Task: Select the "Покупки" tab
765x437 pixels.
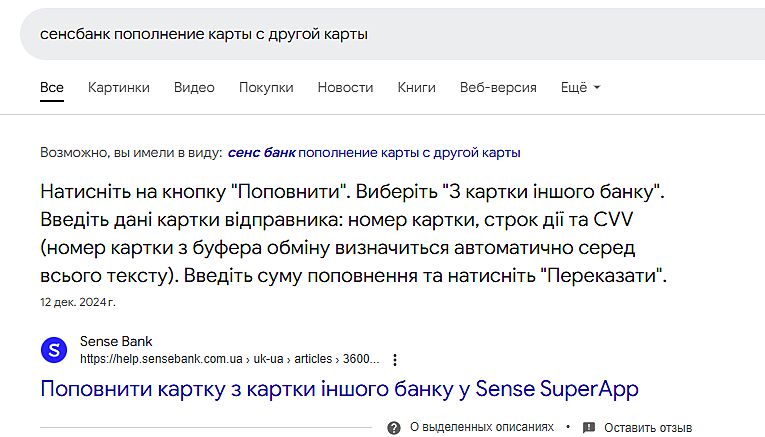Action: pos(266,87)
